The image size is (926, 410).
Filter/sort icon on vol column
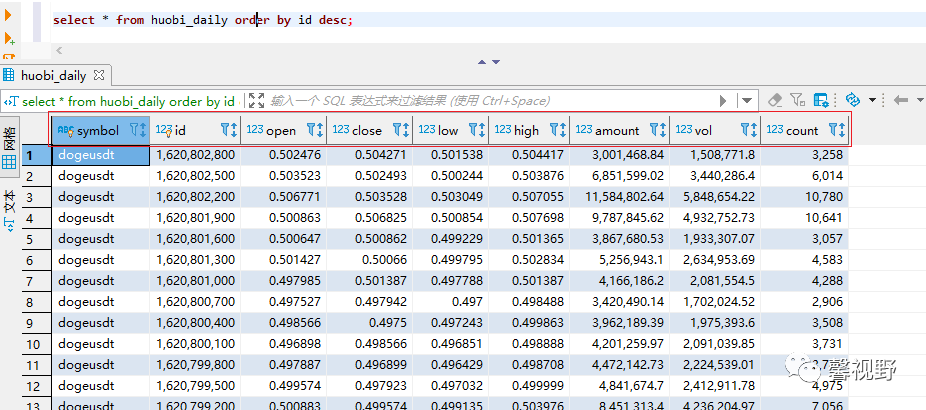coord(749,130)
